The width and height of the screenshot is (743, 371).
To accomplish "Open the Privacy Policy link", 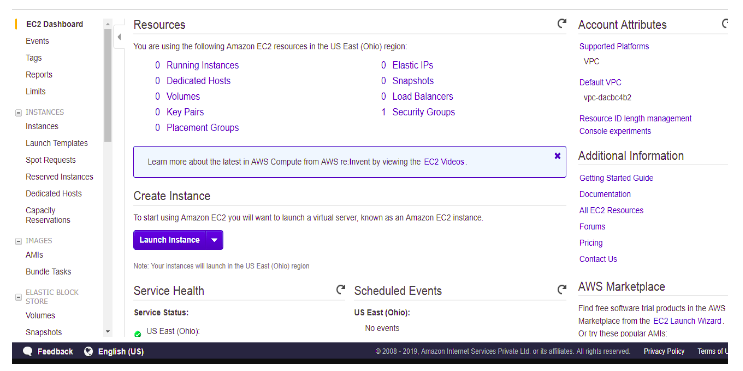I will click(664, 351).
